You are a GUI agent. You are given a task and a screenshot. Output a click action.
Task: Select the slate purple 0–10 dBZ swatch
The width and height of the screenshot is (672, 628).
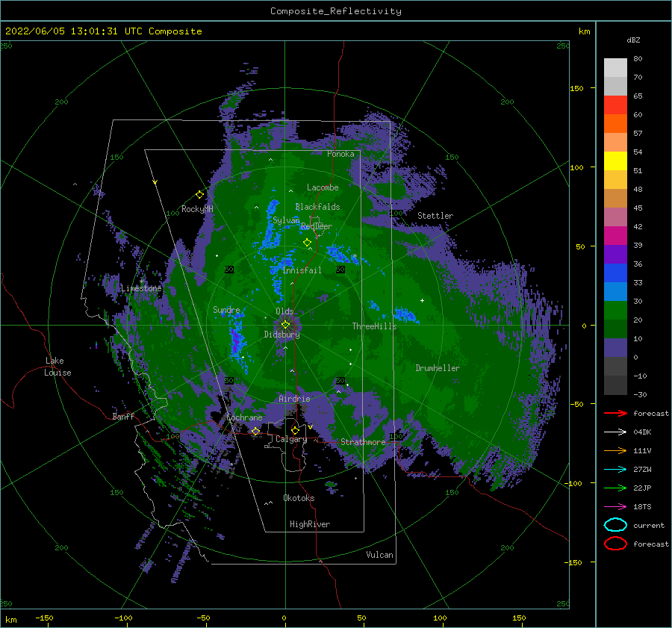click(615, 348)
